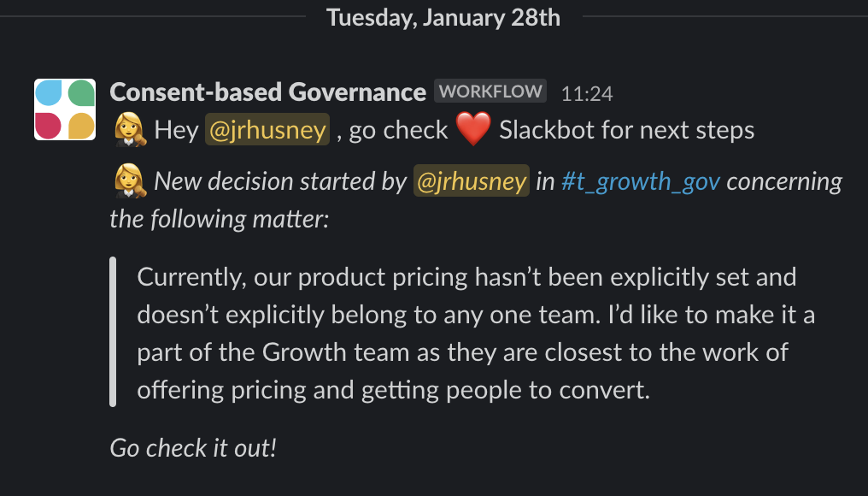Click the Consent-based Governance workflow avatar icon
Viewport: 868px width, 496px height.
click(x=65, y=109)
